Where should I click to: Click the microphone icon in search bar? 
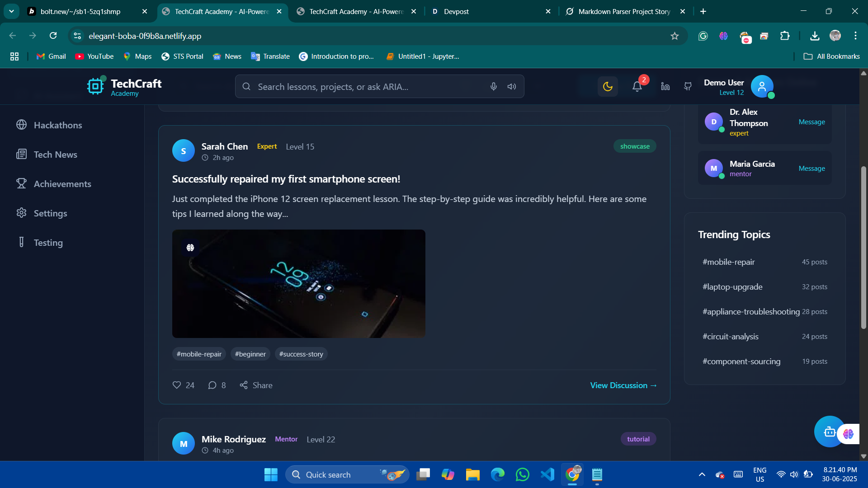coord(494,86)
